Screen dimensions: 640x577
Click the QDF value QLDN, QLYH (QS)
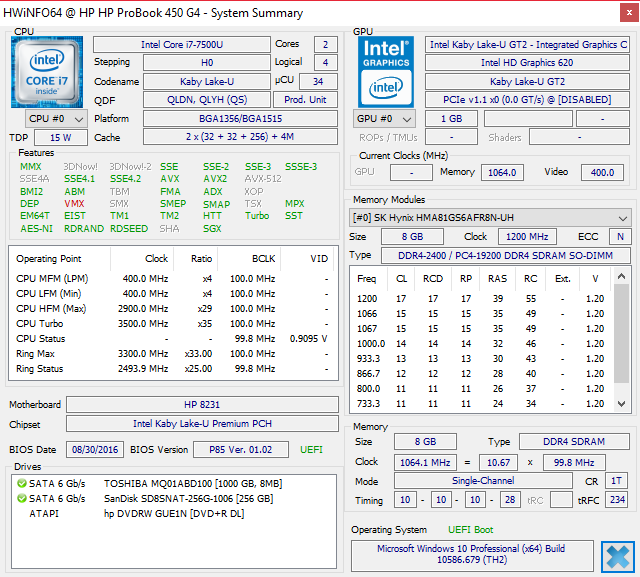[207, 100]
